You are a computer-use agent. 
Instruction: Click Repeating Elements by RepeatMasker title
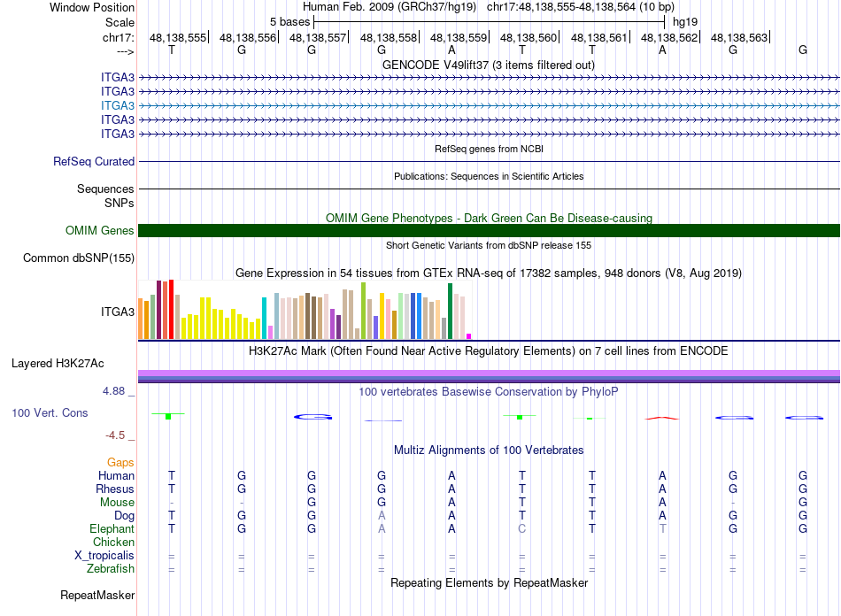tap(489, 582)
